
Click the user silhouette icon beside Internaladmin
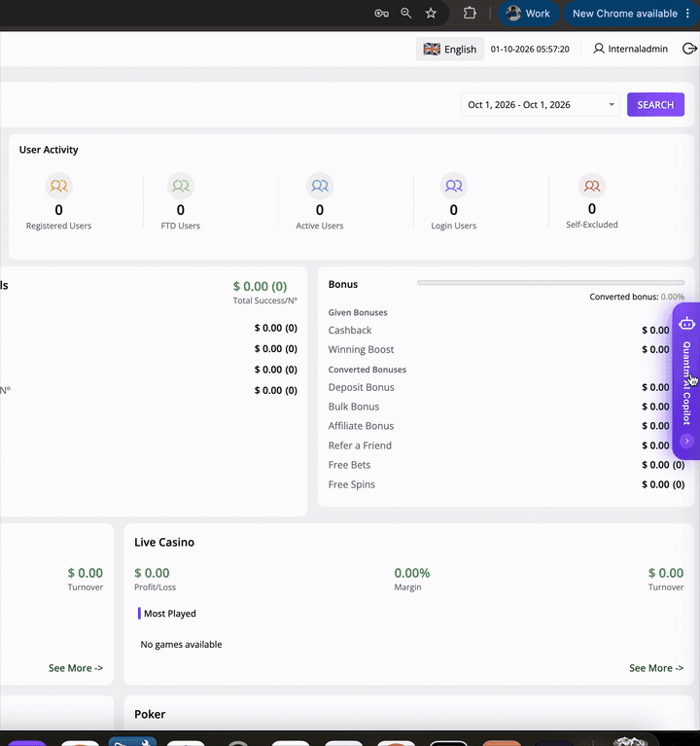point(599,49)
